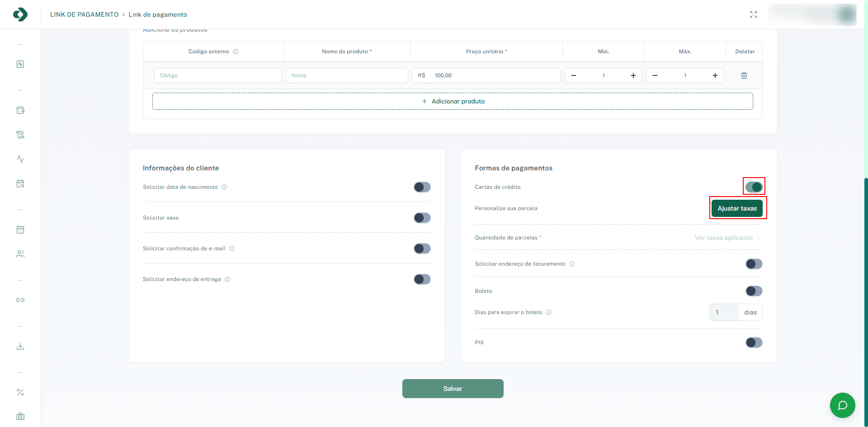Open the link icon in sidebar
868x427 pixels.
(20, 300)
